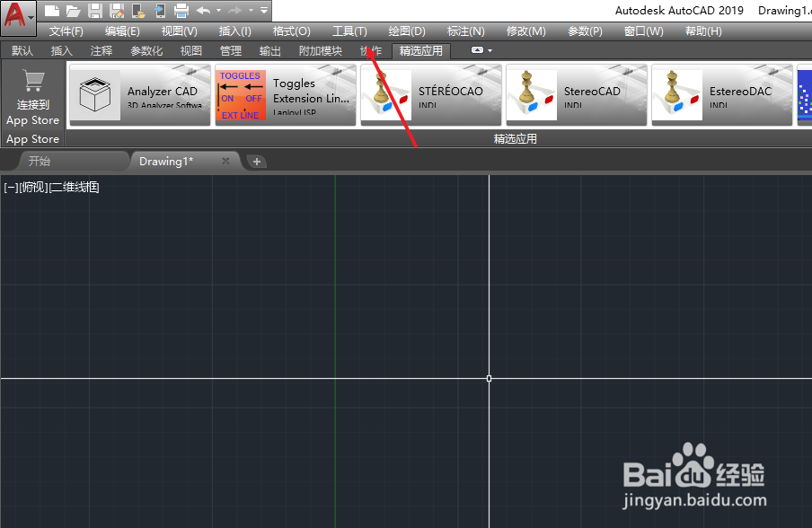Open the 工具(T) menu
This screenshot has height=528, width=812.
[349, 31]
